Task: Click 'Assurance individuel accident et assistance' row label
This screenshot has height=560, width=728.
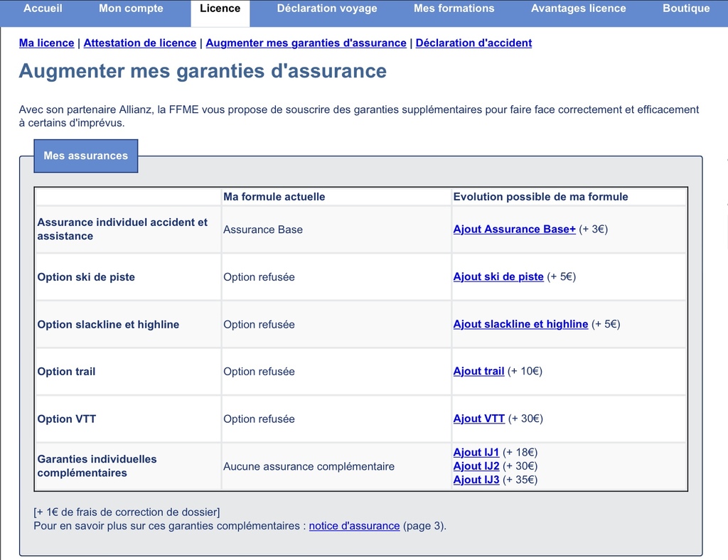Action: (122, 230)
